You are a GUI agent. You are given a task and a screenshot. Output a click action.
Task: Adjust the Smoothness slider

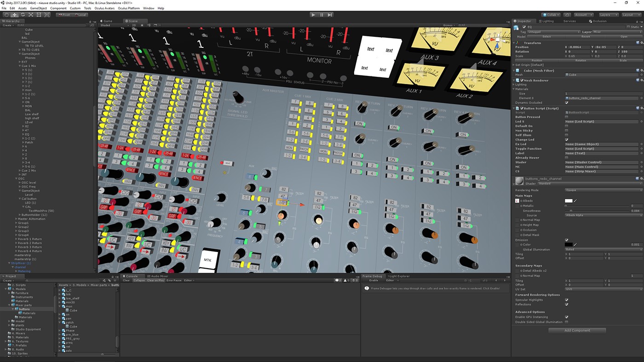click(x=596, y=211)
